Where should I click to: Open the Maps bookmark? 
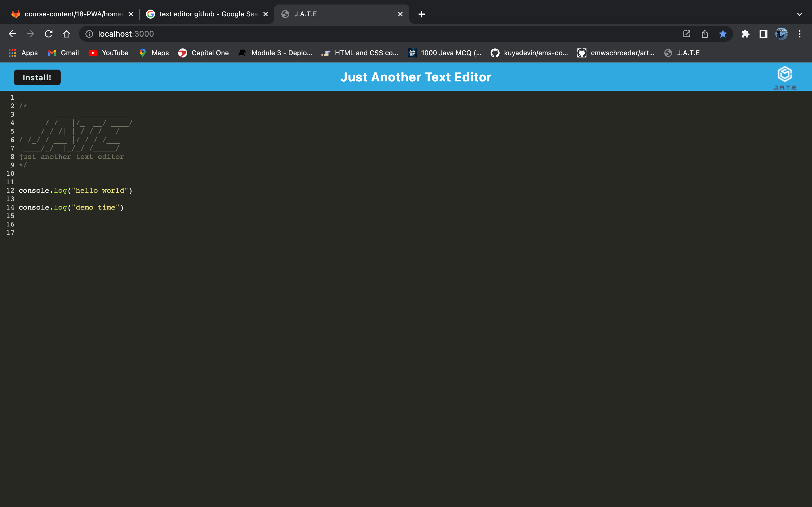point(154,53)
